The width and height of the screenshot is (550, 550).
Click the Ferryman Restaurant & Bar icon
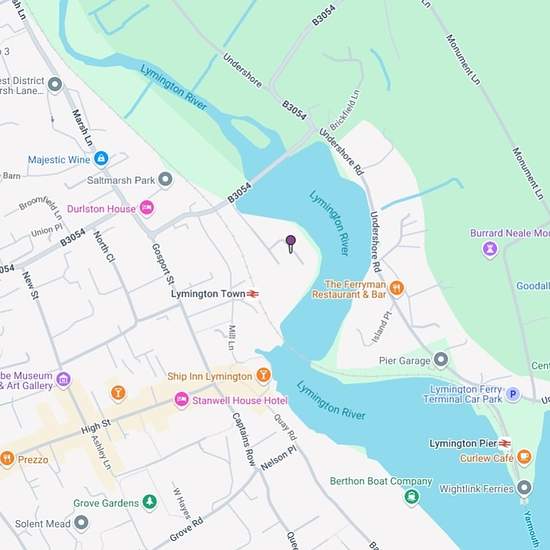(x=397, y=288)
